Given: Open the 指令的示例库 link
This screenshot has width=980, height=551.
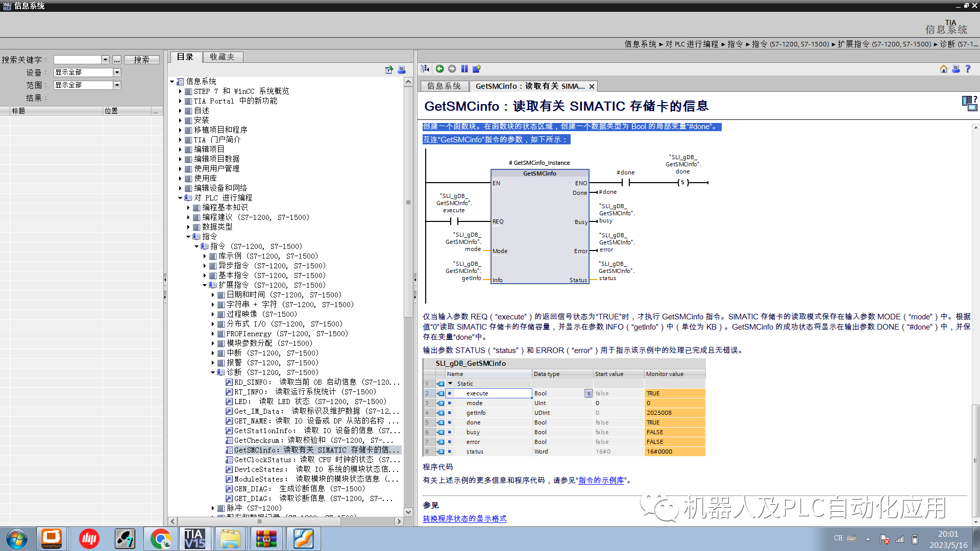Looking at the screenshot, I should 601,481.
